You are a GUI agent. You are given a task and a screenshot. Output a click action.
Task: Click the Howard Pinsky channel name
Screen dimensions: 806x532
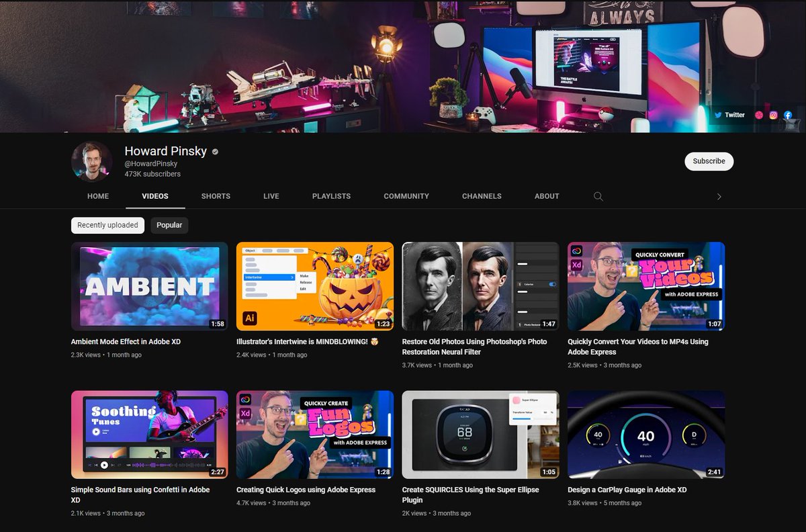click(166, 151)
